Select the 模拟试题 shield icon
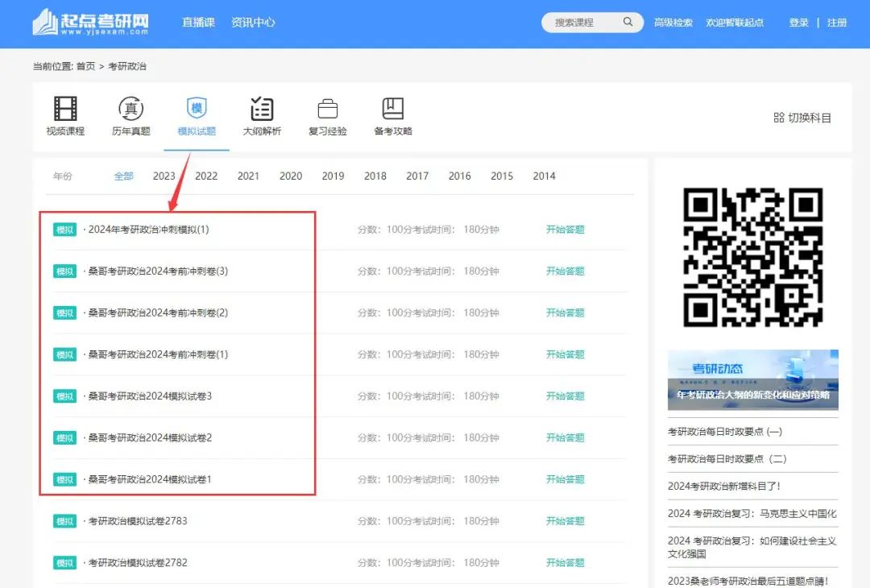 tap(197, 109)
